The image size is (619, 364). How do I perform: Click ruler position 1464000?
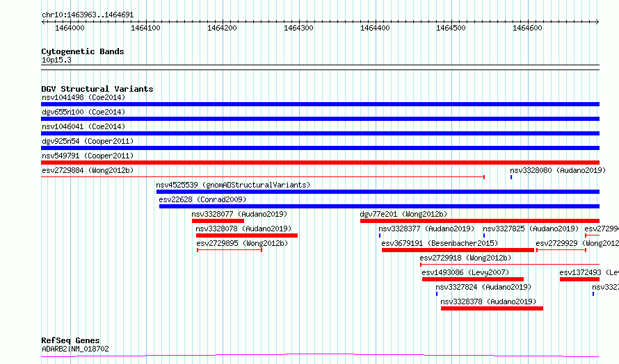coord(70,28)
